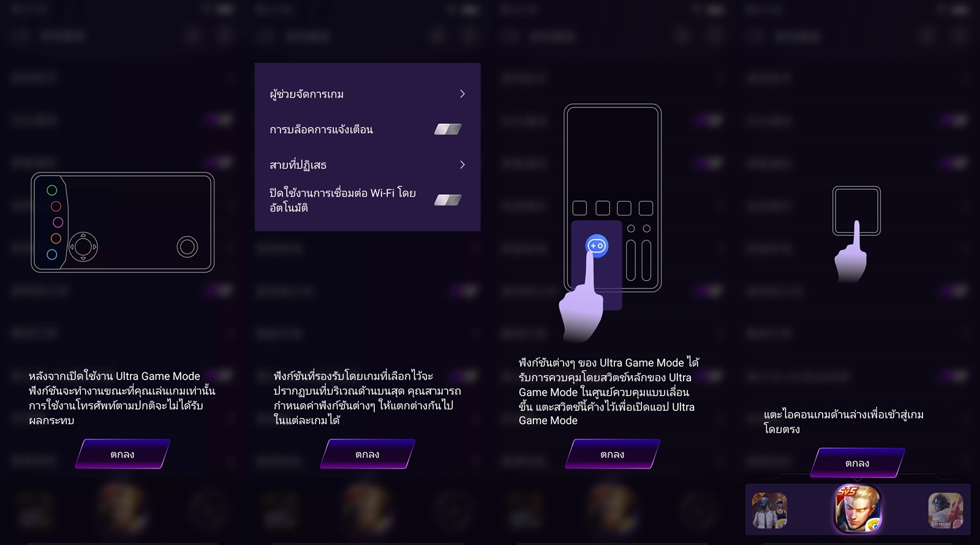This screenshot has height=545, width=980.
Task: Confirm ตกลง under the supported functions tip
Action: [367, 454]
